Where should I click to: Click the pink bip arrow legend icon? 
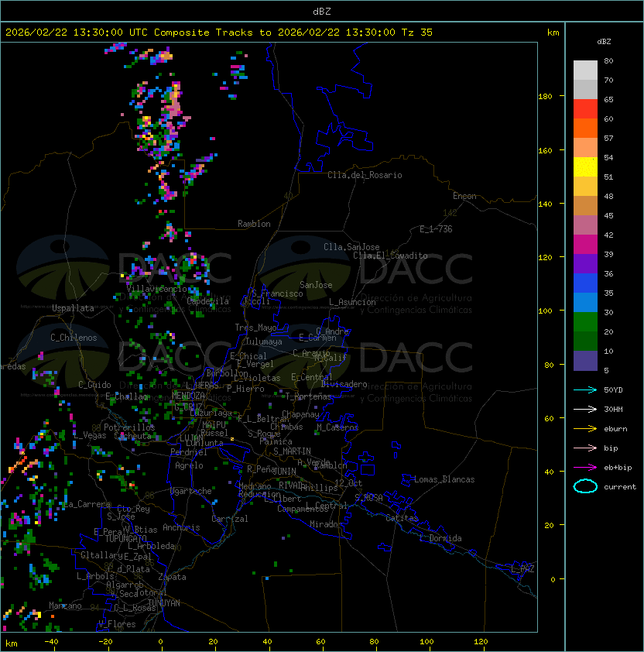click(x=585, y=448)
